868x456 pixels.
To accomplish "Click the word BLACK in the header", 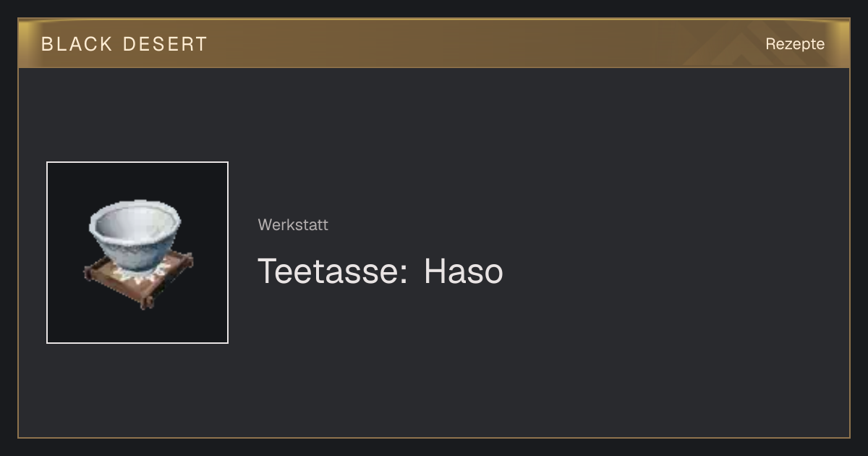I will coord(77,44).
